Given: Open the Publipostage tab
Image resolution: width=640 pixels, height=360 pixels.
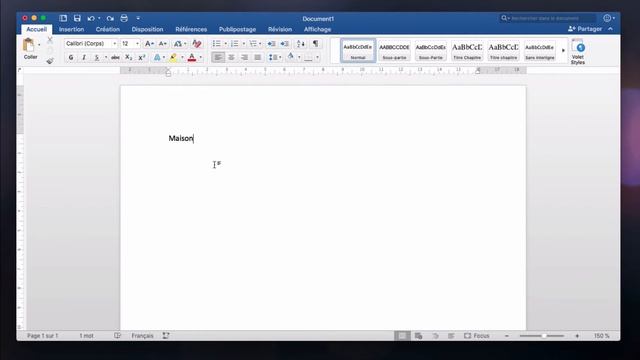Looking at the screenshot, I should [x=237, y=29].
